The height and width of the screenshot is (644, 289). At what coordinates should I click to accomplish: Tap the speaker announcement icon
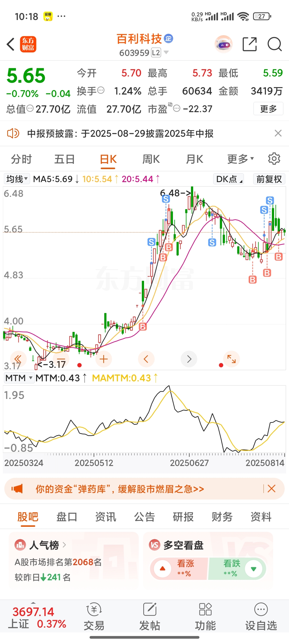point(13,133)
